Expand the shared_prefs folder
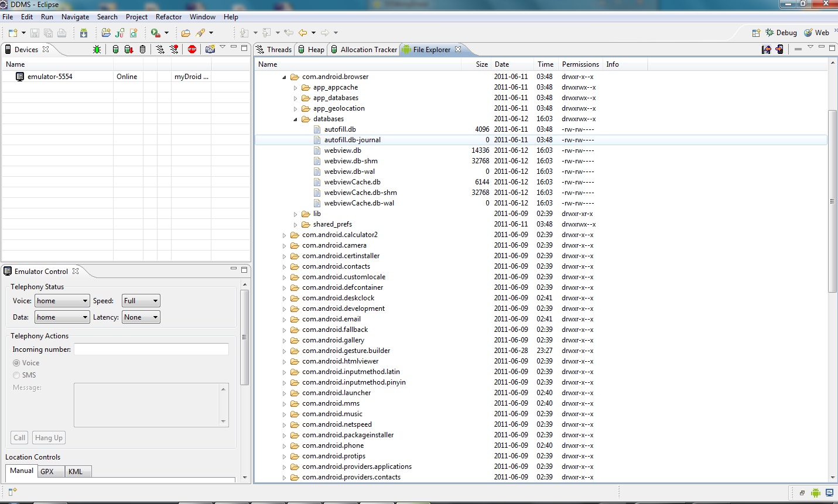 click(295, 224)
